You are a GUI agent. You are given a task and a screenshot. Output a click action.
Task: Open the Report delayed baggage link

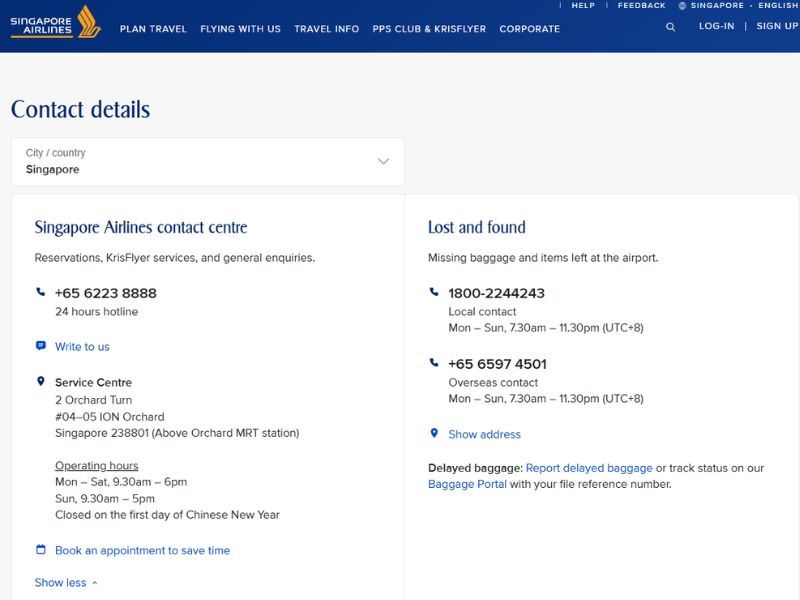[x=589, y=468]
